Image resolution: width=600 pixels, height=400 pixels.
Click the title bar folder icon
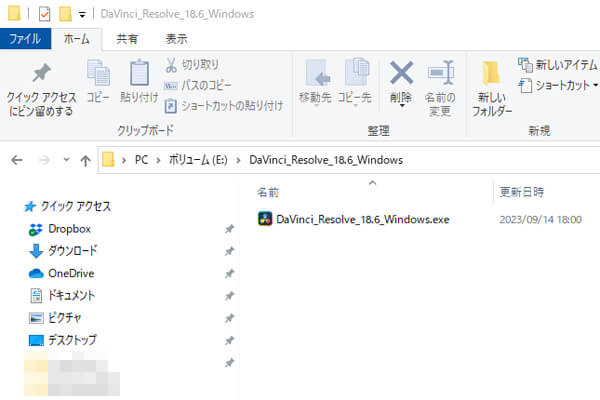pyautogui.click(x=14, y=13)
